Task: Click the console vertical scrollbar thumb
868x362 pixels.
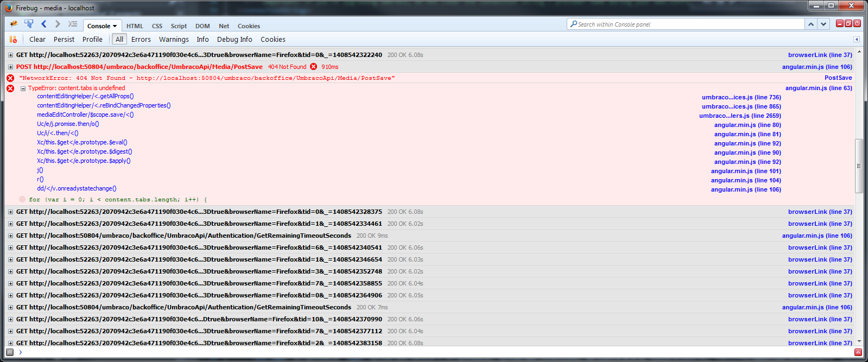Action: coord(858,166)
